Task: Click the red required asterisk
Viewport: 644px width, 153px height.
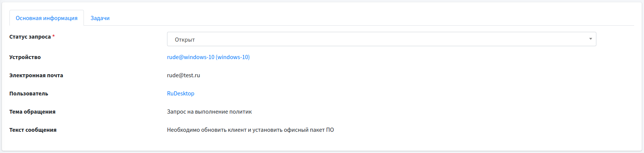Action: tap(54, 36)
